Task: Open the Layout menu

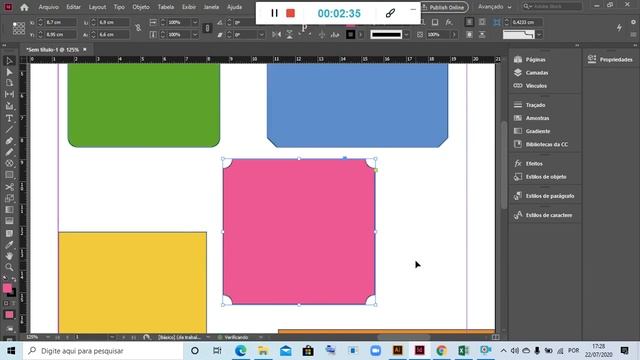Action: click(x=97, y=7)
